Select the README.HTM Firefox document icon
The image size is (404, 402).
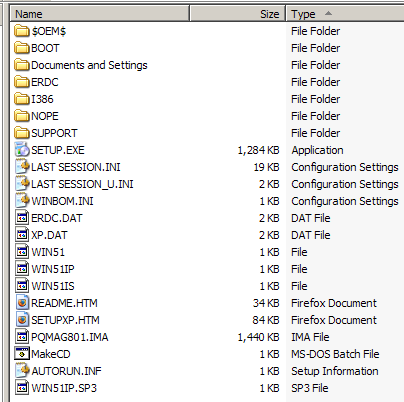22,303
